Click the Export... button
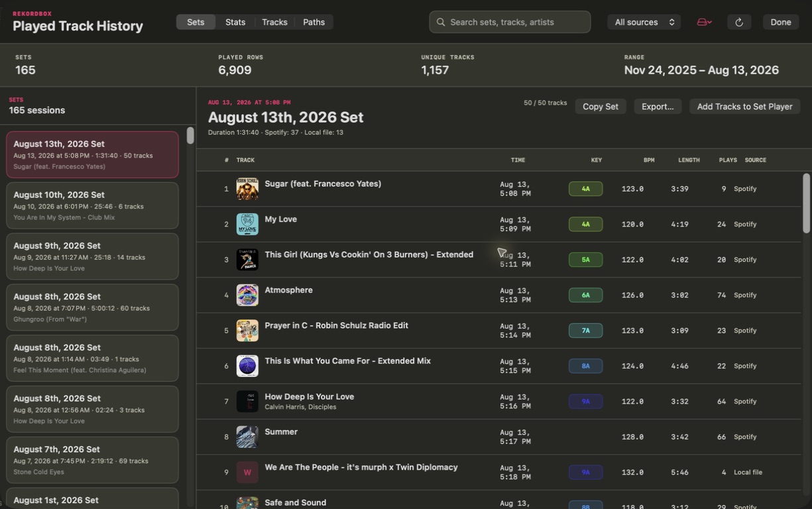 tap(658, 106)
